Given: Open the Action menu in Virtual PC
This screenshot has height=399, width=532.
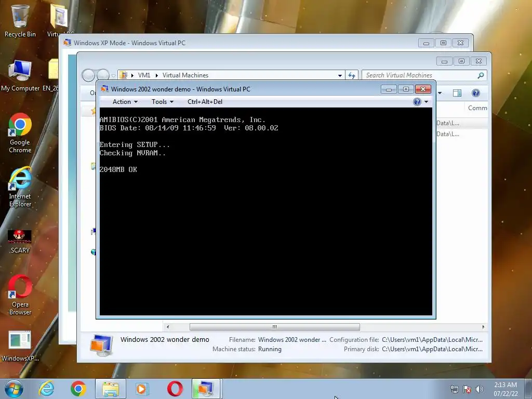Looking at the screenshot, I should point(125,102).
